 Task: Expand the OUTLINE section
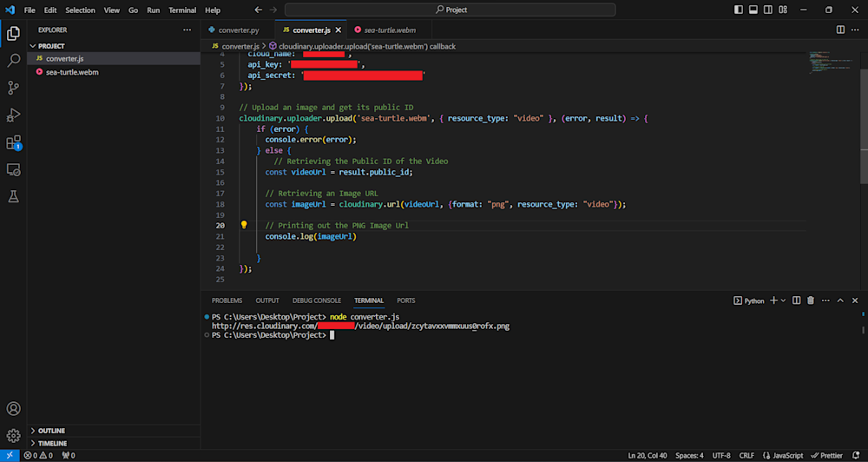[x=51, y=431]
